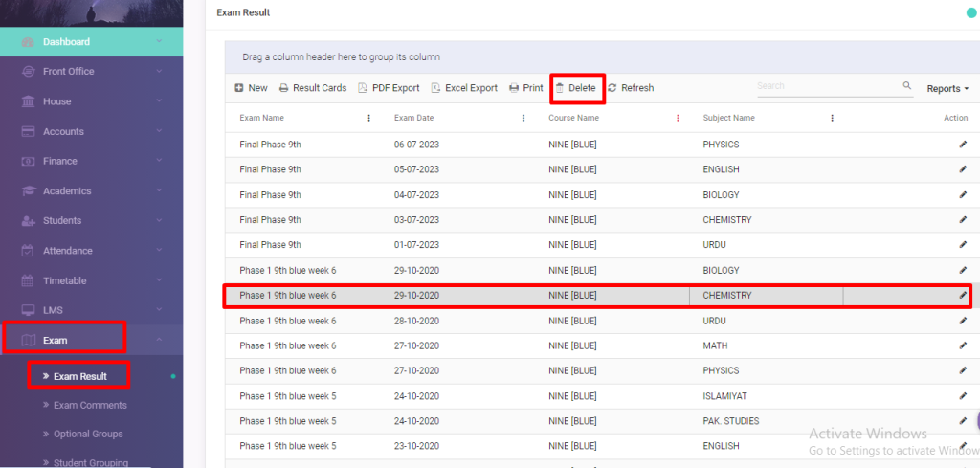
Task: Open Exam Comments in the sidebar
Action: click(x=89, y=405)
